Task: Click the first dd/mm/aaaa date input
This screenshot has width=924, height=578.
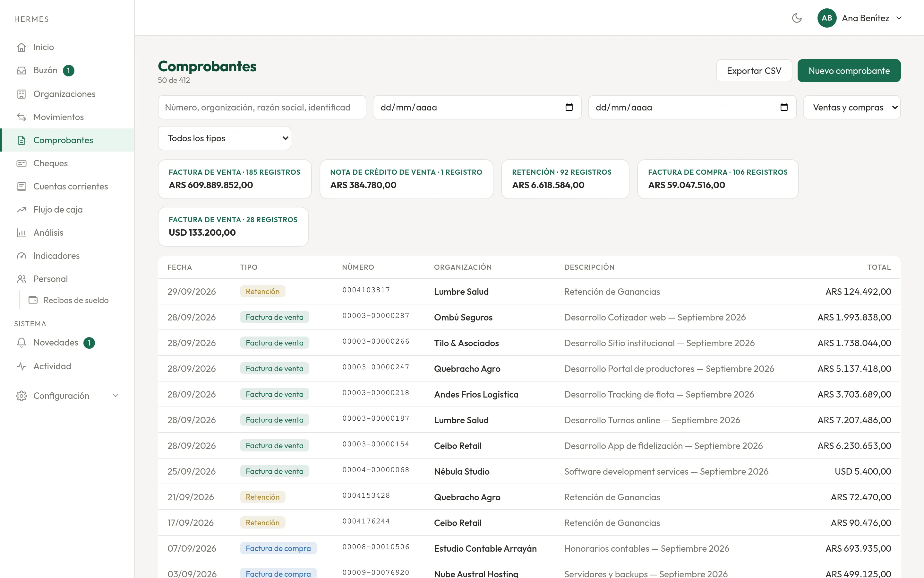Action: (477, 108)
